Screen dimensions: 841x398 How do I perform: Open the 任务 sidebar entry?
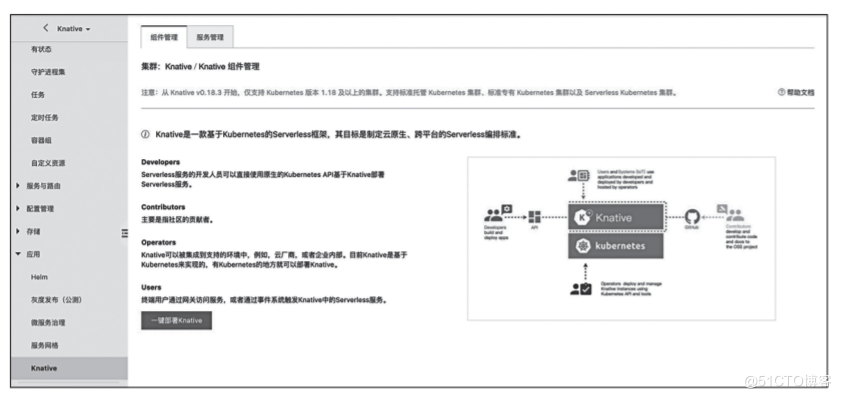click(38, 95)
